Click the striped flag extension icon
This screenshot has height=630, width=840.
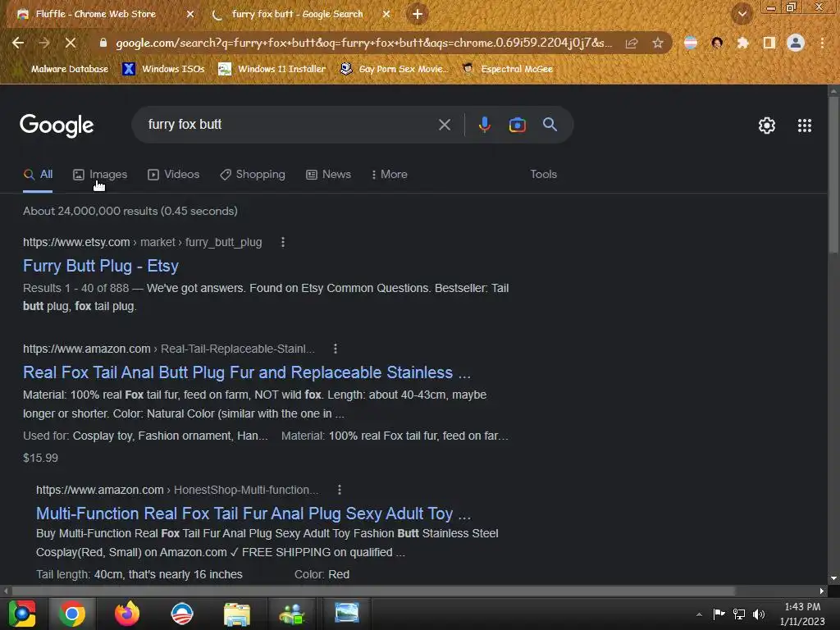click(x=691, y=43)
